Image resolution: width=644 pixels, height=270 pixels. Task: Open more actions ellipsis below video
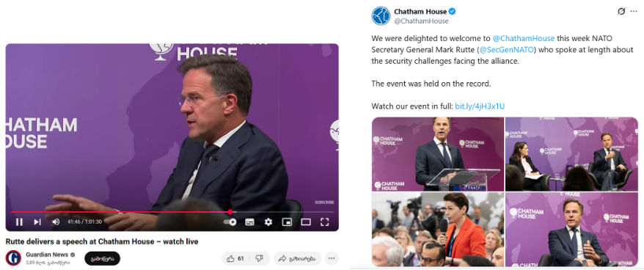pyautogui.click(x=332, y=258)
